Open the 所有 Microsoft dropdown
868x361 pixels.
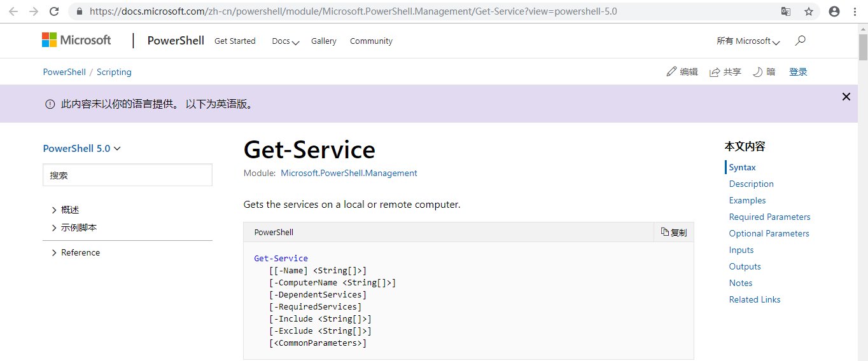[748, 41]
